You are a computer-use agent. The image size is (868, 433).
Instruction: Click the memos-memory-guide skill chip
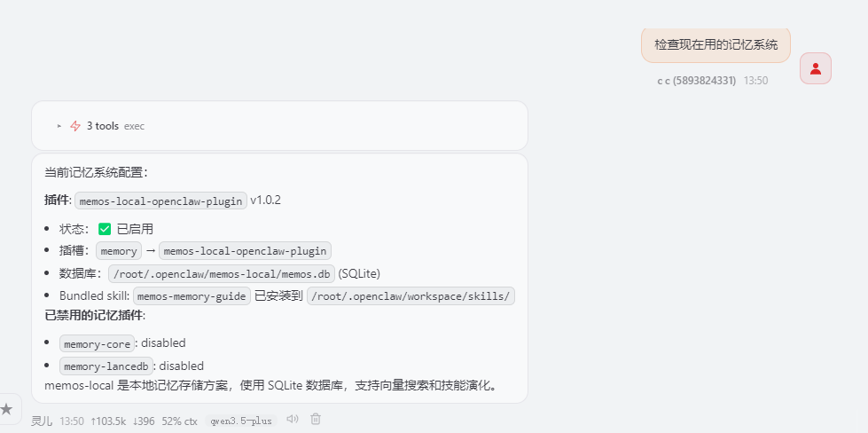pos(192,296)
